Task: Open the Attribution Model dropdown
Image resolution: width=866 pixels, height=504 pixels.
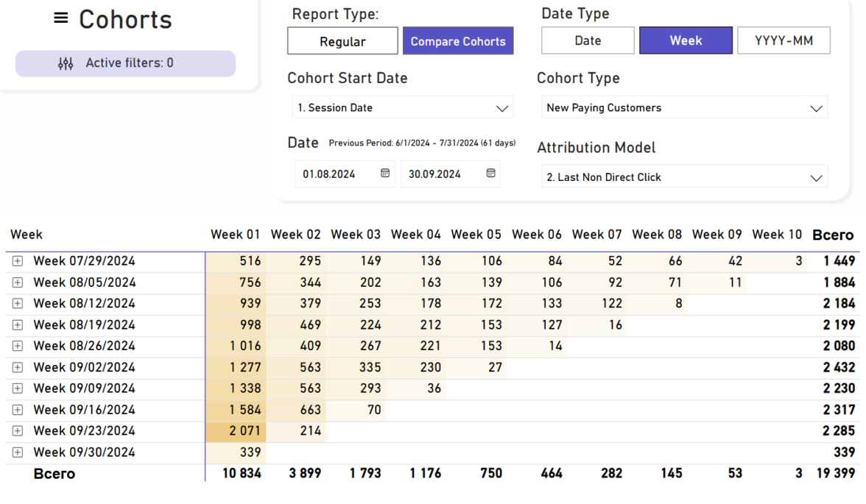Action: (684, 177)
